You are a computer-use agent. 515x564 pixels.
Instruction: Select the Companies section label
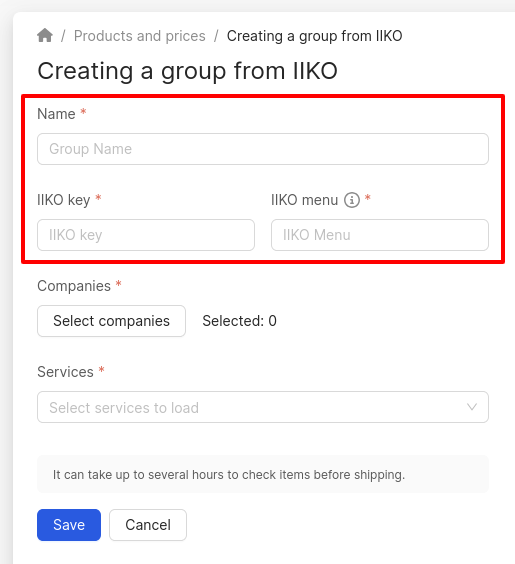74,286
